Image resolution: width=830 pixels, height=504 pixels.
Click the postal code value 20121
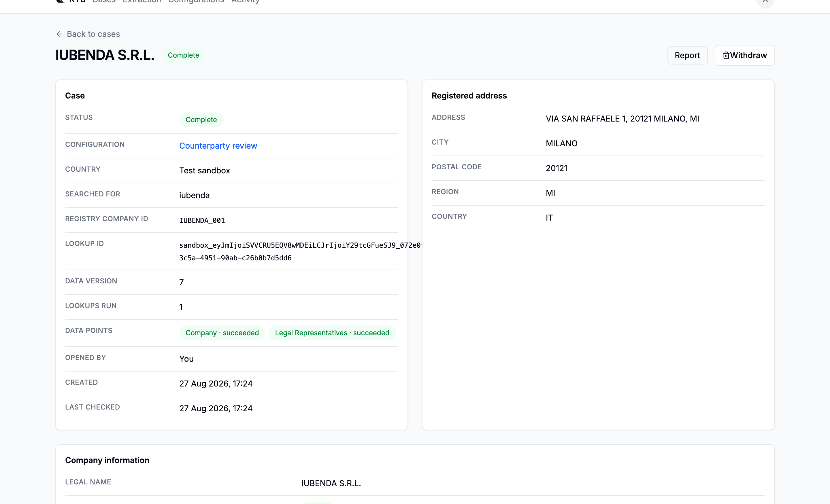557,168
